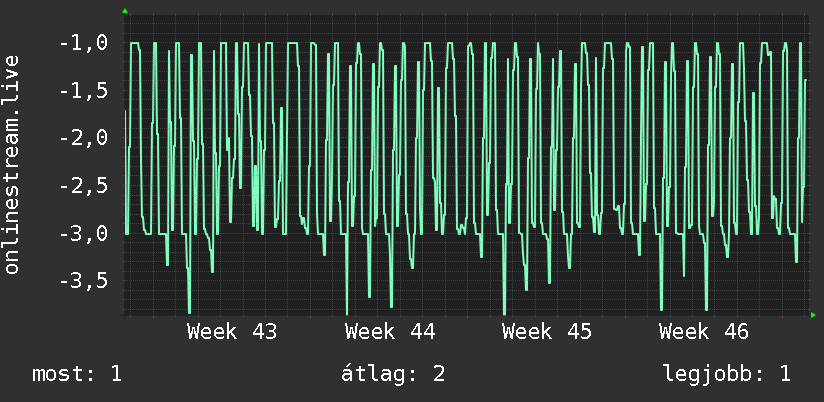824x402 pixels.
Task: Click the green arrow at y-axis top
Action: [x=125, y=11]
